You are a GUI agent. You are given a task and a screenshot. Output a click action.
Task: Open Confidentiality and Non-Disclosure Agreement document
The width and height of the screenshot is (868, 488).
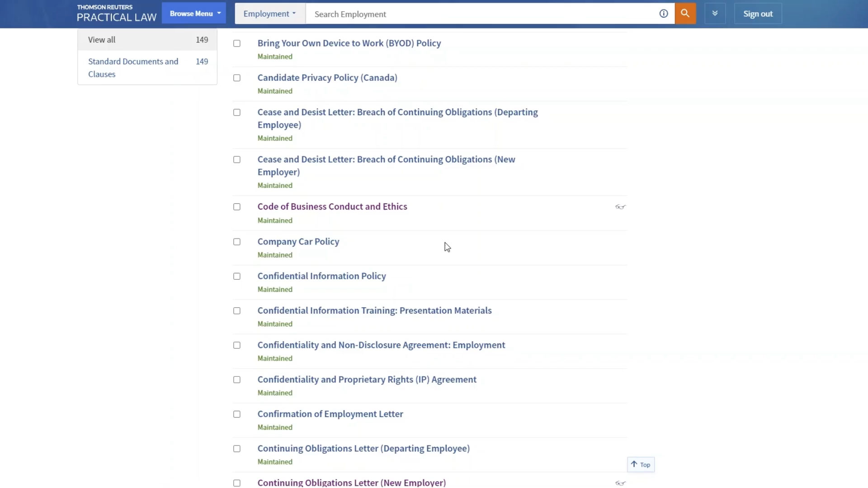pyautogui.click(x=382, y=344)
